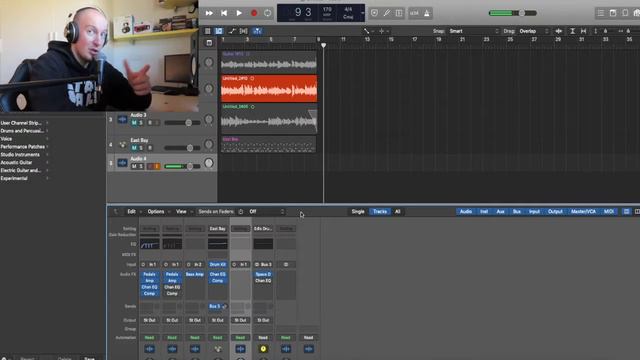The image size is (640, 360).
Task: Open the Snap Smart dropdown
Action: pyautogui.click(x=473, y=31)
